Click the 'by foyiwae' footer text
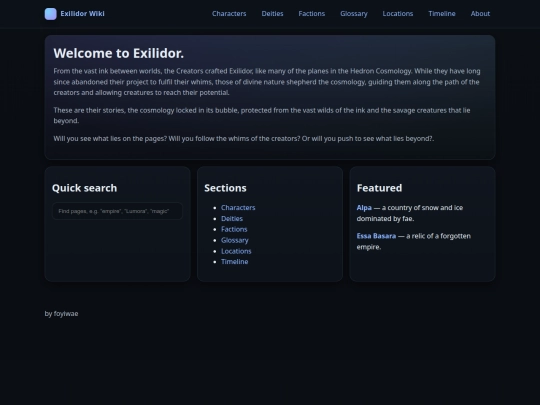 pyautogui.click(x=61, y=314)
